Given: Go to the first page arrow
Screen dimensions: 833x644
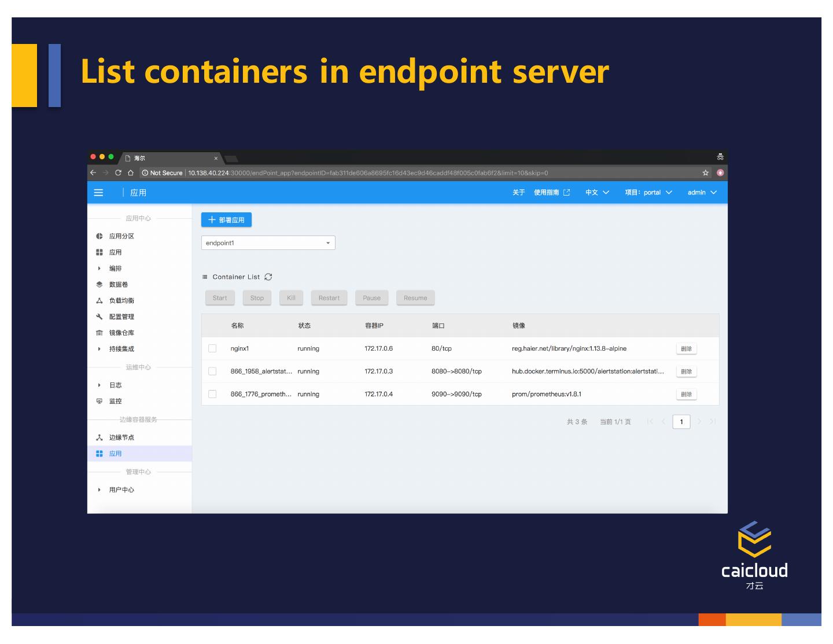Looking at the screenshot, I should pos(650,422).
